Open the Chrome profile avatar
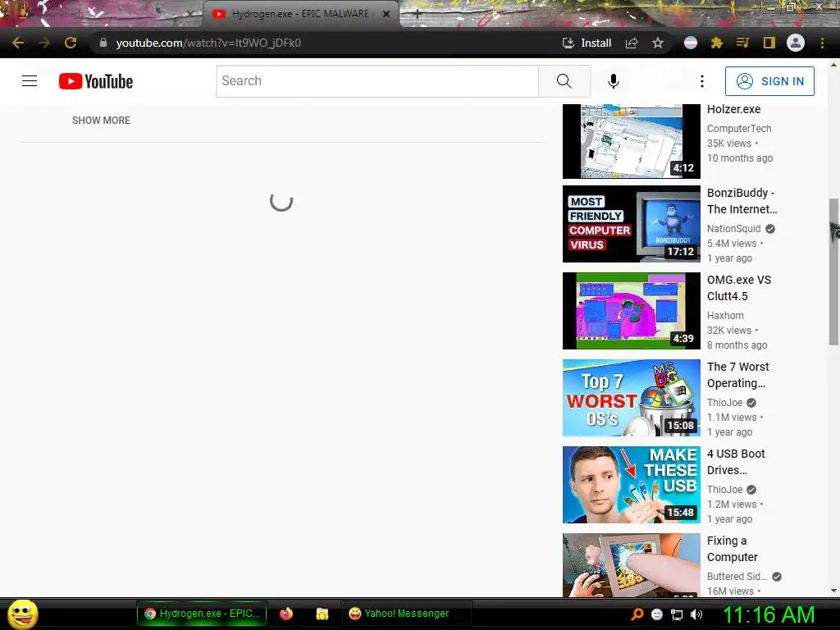The image size is (840, 630). (796, 43)
